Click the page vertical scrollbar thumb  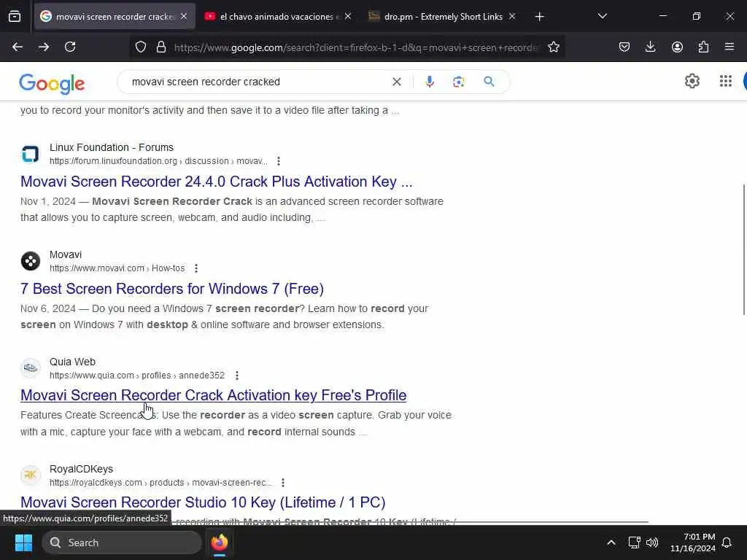(743, 249)
